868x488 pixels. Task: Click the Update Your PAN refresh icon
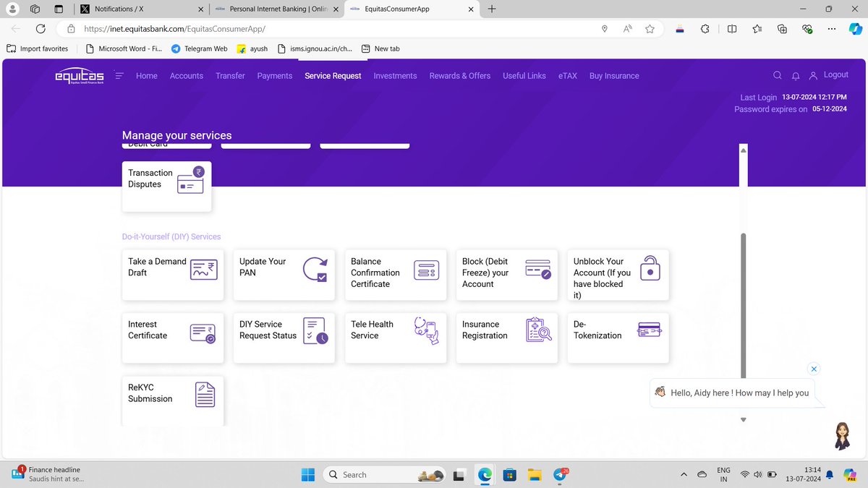(x=315, y=269)
